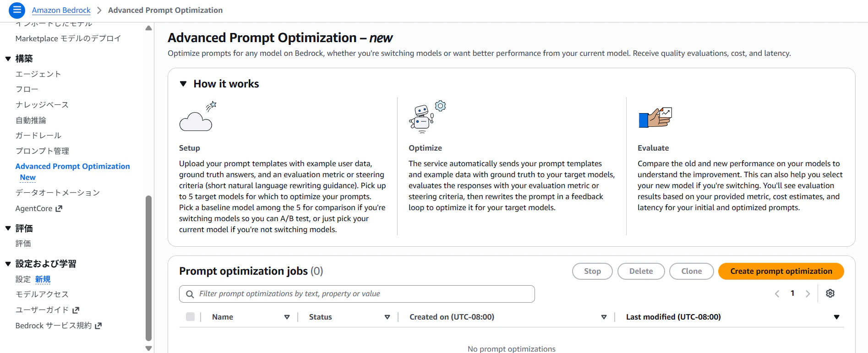Screen dimensions: 868x353
Task: Sort by the Status column arrow
Action: tap(387, 317)
